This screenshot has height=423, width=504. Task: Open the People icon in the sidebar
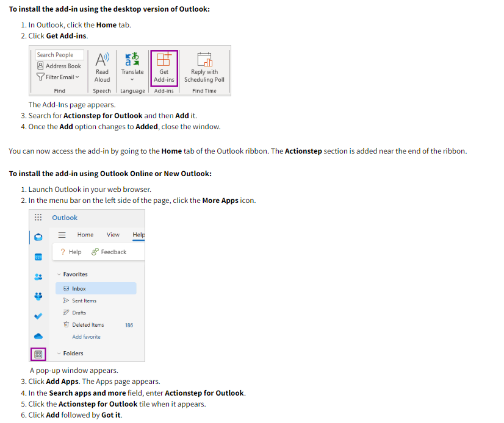38,276
